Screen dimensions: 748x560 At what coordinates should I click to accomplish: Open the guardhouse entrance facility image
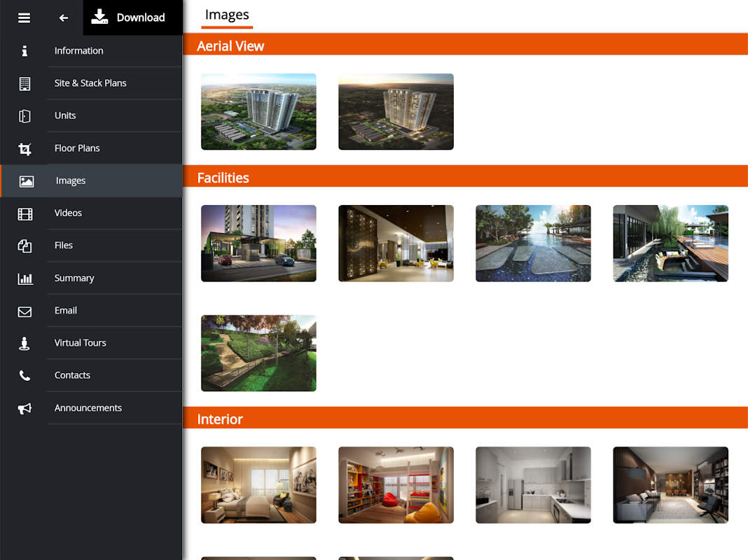(258, 244)
